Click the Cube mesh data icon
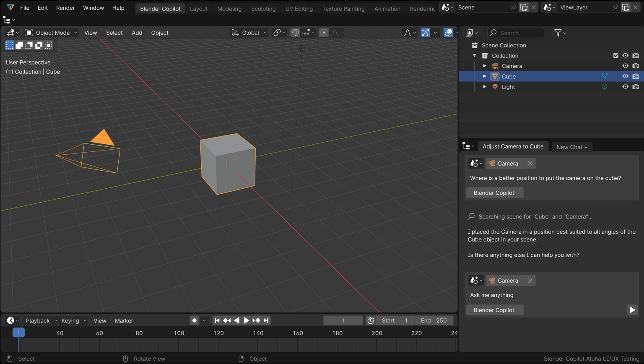Image resolution: width=644 pixels, height=364 pixels. [x=605, y=76]
